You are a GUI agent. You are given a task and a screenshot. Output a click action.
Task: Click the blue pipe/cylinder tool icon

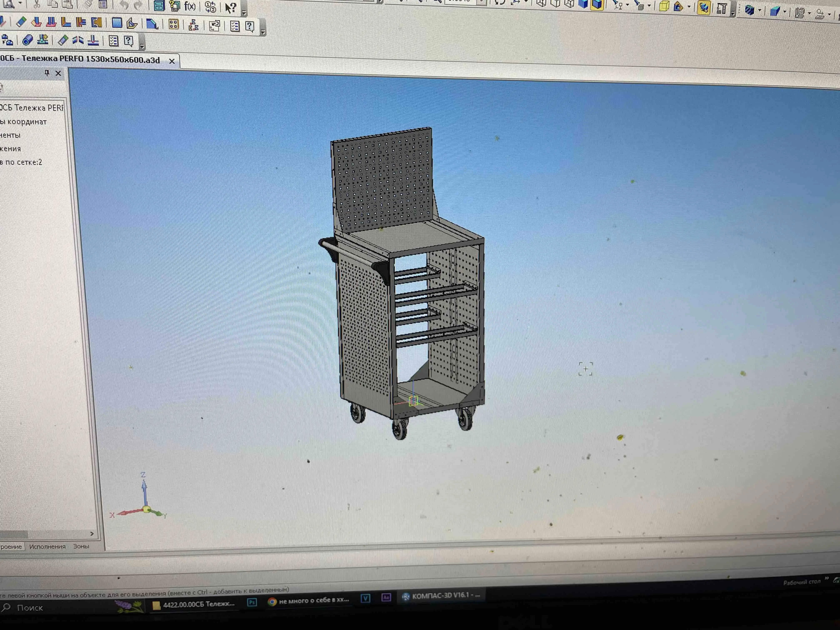pos(27,40)
